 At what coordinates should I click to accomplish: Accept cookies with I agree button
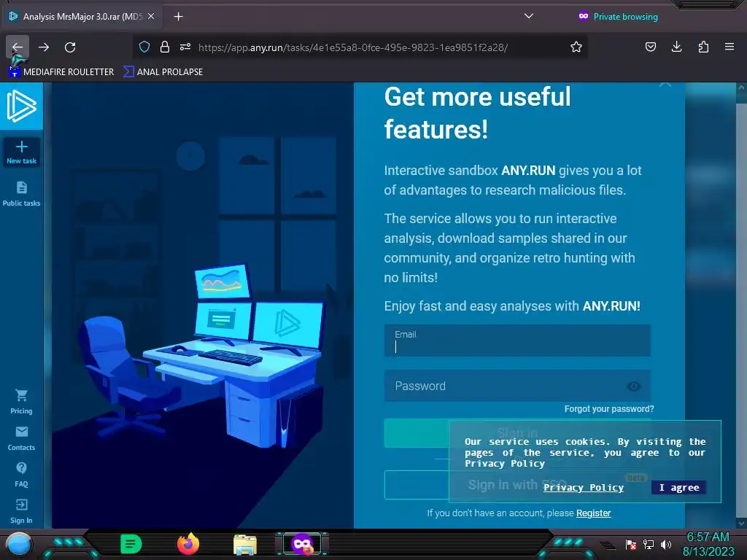click(x=679, y=487)
